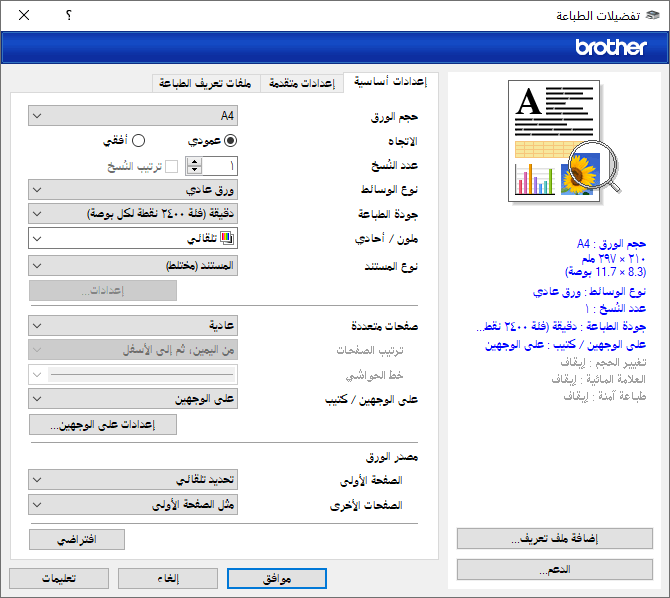Screen dimensions: 670x598
Task: Open the ملون / أحادي color mode dropdown
Action: pyautogui.click(x=133, y=239)
